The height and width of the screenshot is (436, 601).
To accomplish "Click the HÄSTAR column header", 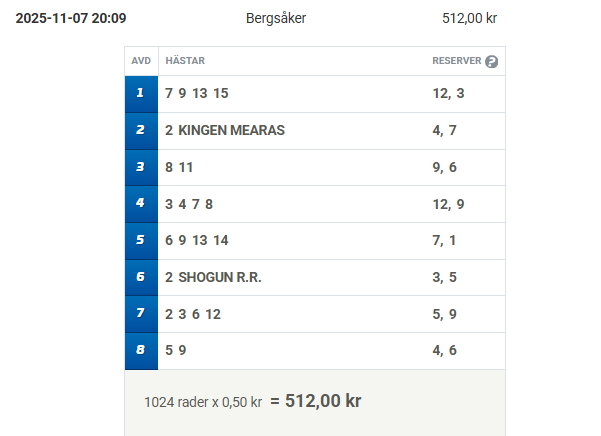I will click(x=185, y=61).
